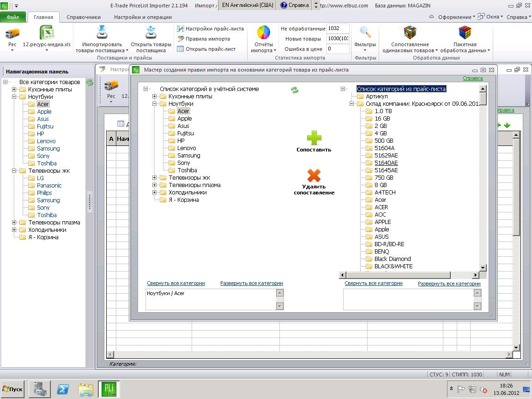Open Правила импорта
532x399 pixels.
pos(204,39)
